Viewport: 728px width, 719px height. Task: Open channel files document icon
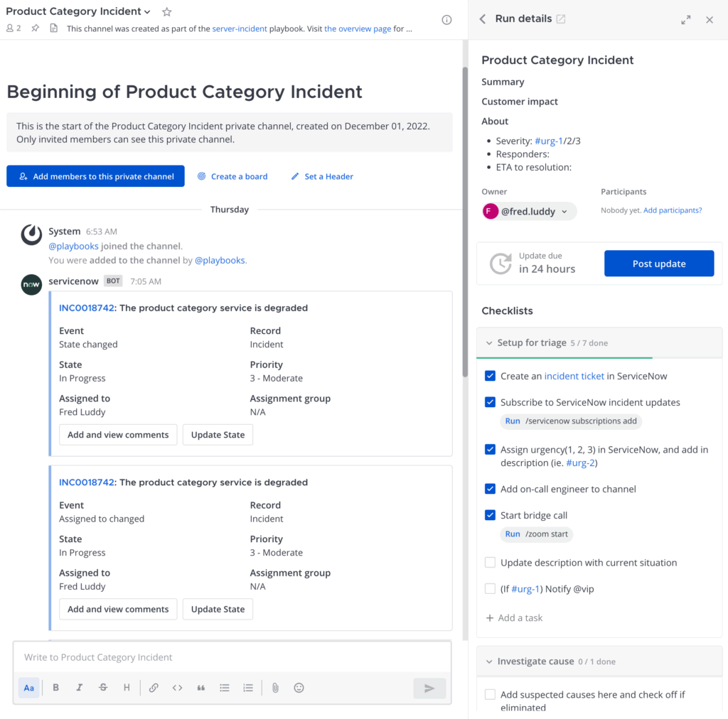point(54,28)
